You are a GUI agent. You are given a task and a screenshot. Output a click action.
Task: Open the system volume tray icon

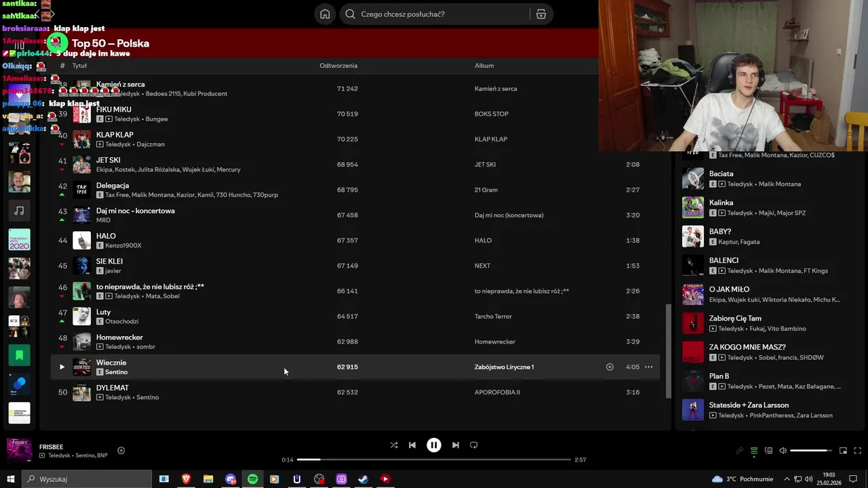point(808,479)
